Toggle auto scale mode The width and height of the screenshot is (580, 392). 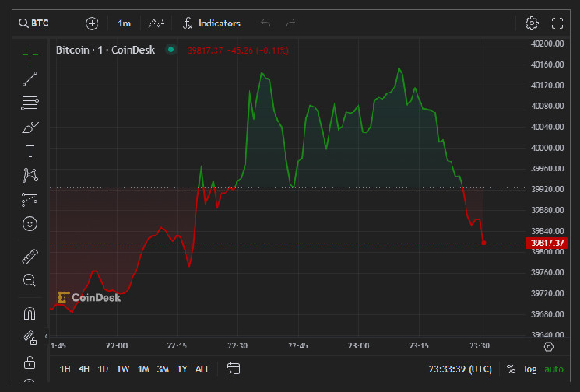point(554,369)
